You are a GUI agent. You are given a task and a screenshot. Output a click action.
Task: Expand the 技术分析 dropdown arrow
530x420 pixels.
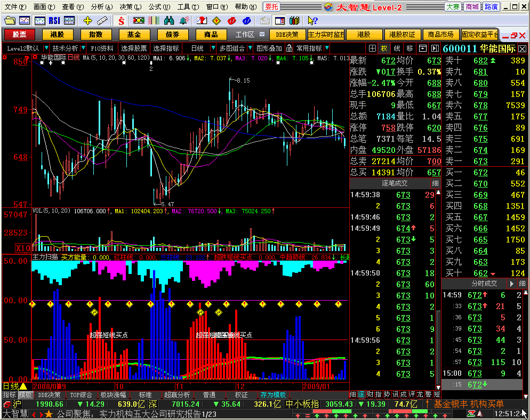(83, 49)
